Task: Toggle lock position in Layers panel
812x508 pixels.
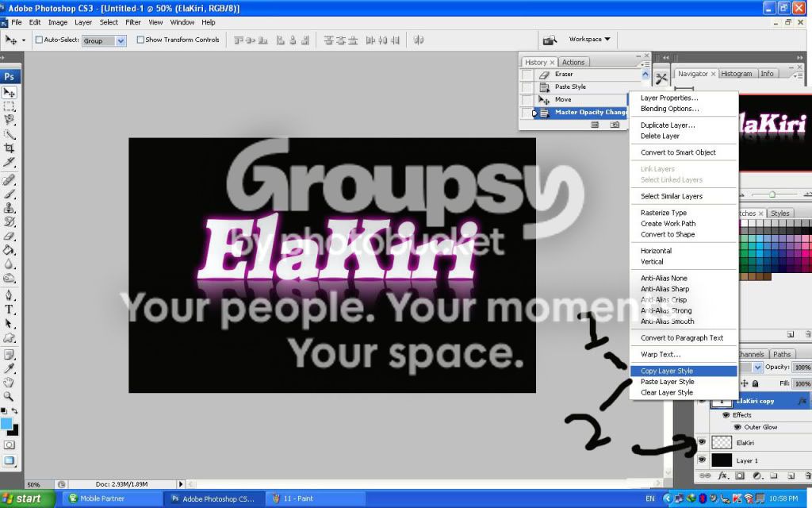Action: click(744, 383)
